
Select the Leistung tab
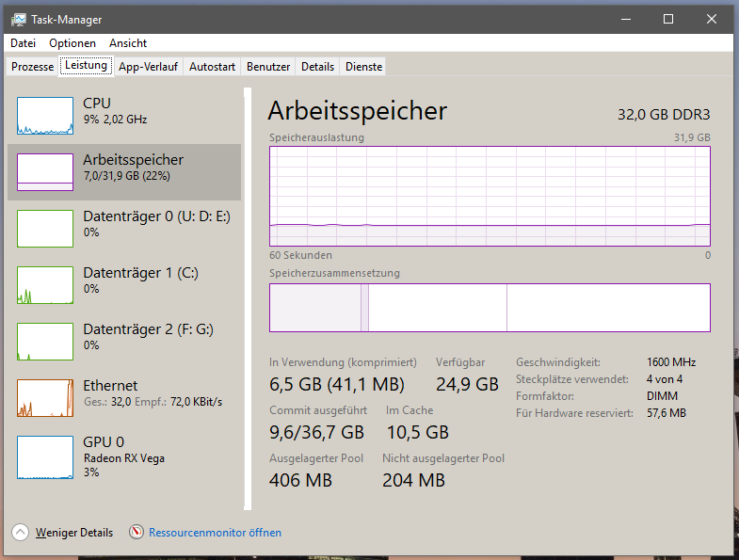click(x=86, y=65)
